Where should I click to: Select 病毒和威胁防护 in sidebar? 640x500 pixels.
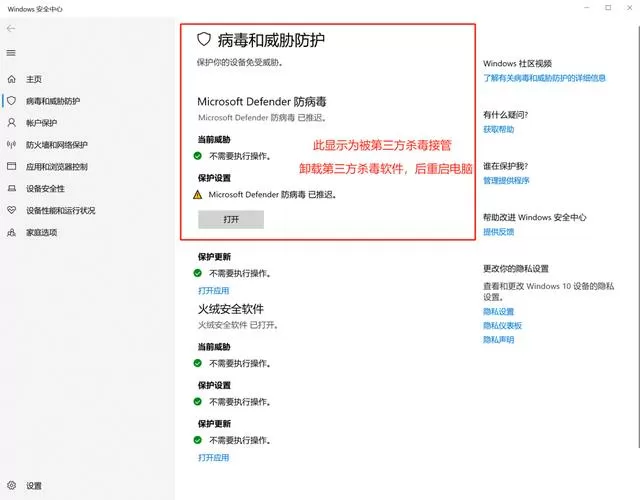(53, 101)
